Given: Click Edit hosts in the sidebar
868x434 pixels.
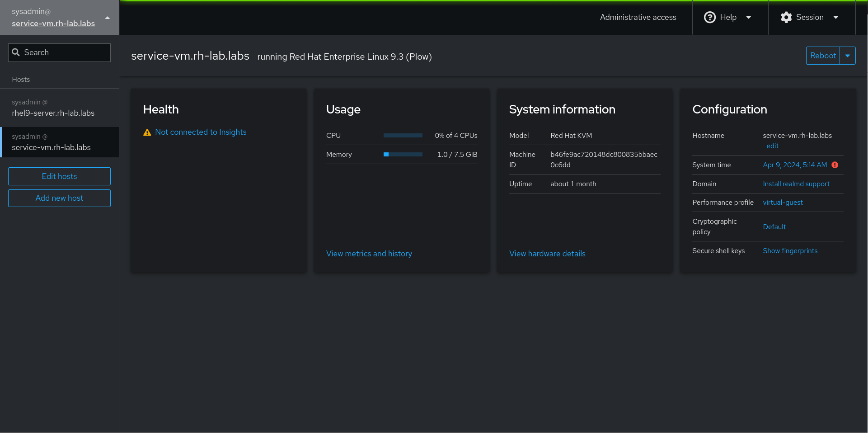Looking at the screenshot, I should pyautogui.click(x=59, y=176).
